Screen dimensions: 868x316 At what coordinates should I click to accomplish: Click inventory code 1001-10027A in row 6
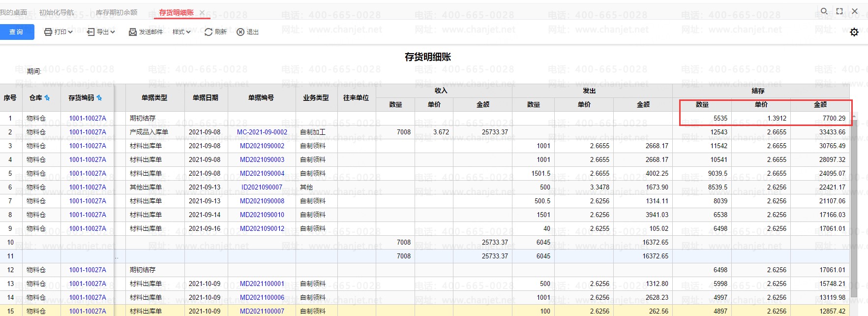[88, 188]
